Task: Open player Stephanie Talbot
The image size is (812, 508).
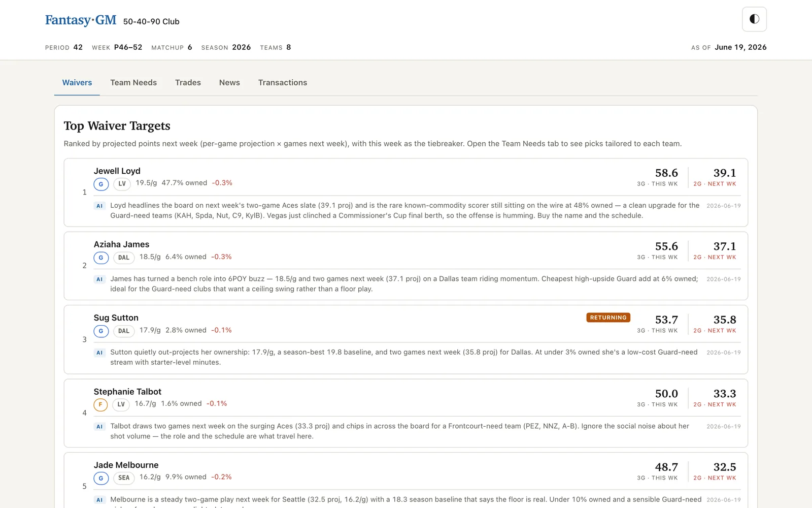Action: tap(127, 392)
